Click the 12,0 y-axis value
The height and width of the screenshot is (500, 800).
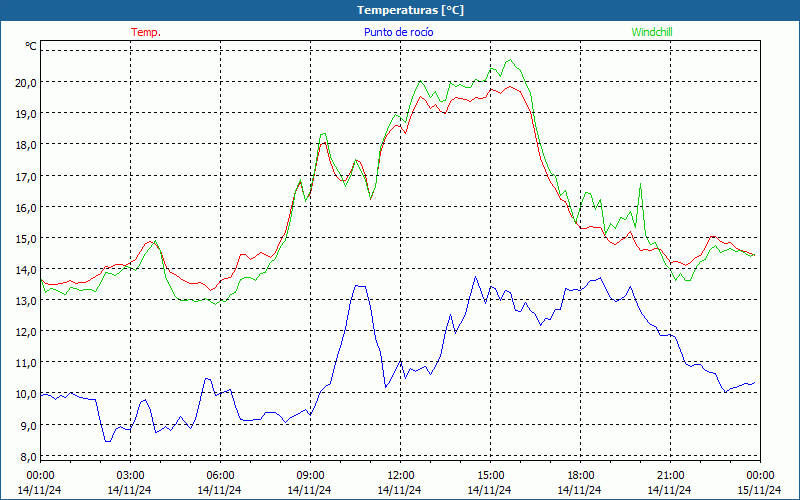[x=26, y=332]
